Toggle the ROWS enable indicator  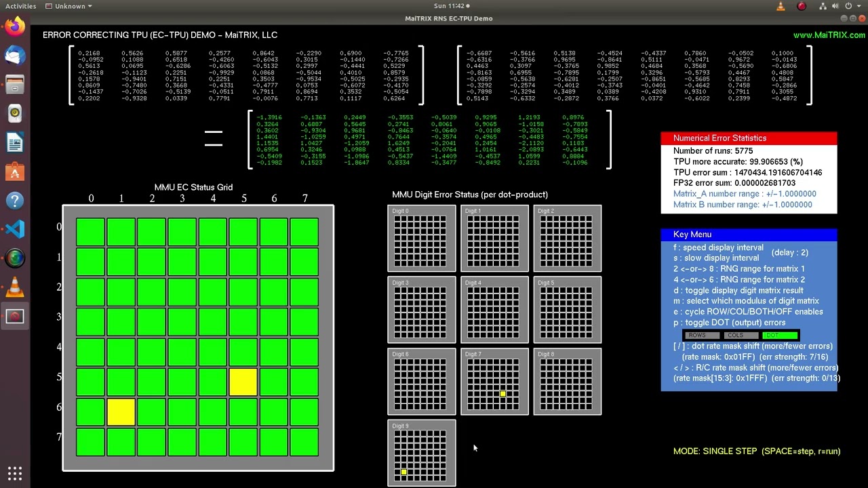[703, 335]
